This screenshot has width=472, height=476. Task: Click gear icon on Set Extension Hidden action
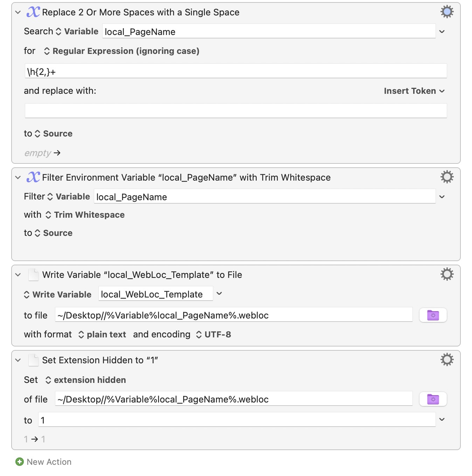(447, 360)
